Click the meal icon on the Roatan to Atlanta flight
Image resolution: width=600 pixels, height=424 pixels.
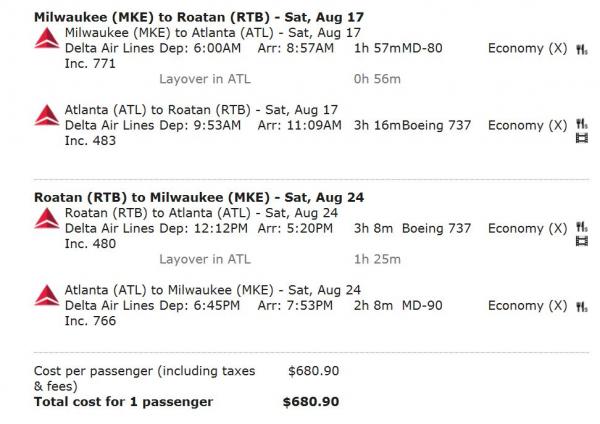pyautogui.click(x=582, y=229)
